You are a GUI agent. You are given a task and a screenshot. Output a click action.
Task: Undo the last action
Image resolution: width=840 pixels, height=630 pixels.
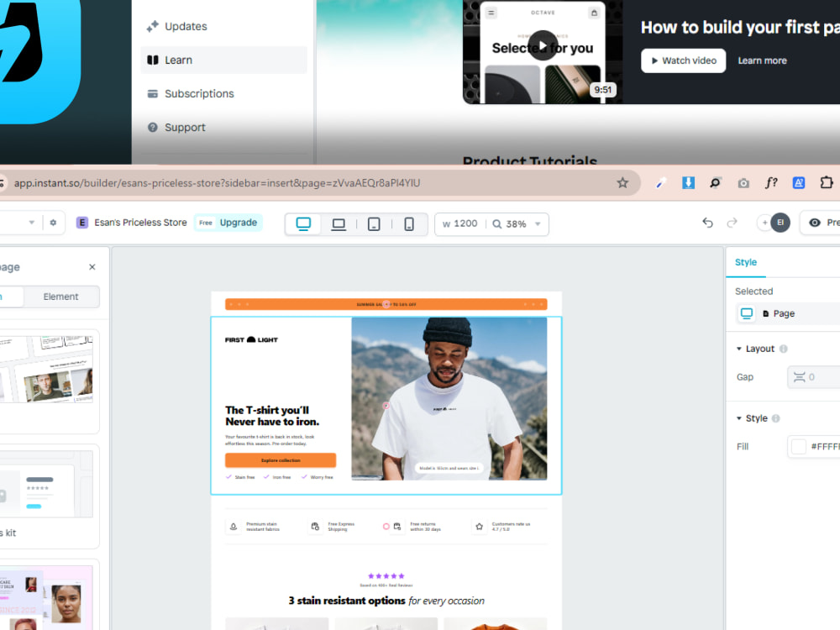pyautogui.click(x=707, y=223)
